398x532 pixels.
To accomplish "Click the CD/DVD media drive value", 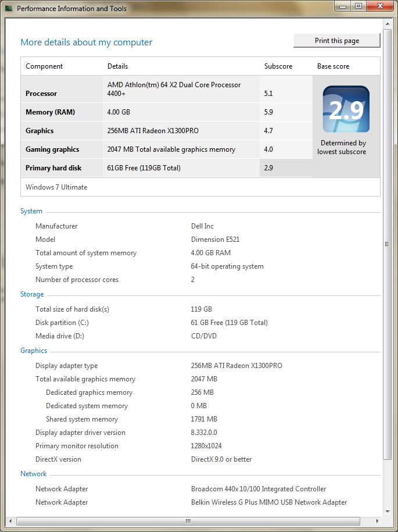I will pos(204,336).
